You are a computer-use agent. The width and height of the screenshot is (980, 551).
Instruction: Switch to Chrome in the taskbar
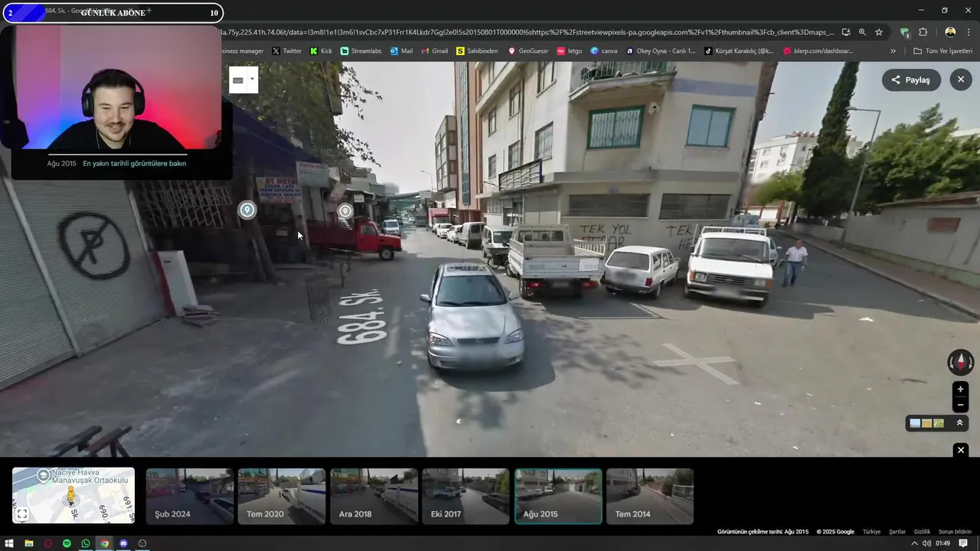pyautogui.click(x=104, y=543)
